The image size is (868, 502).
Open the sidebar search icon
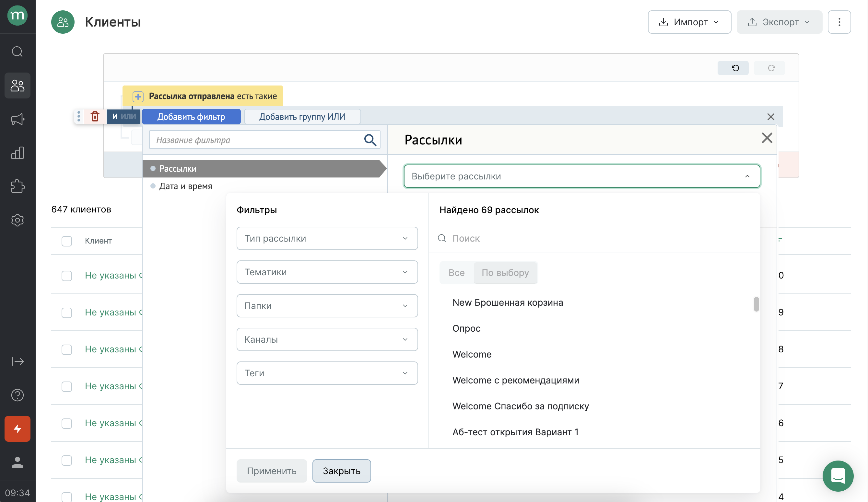pos(17,51)
